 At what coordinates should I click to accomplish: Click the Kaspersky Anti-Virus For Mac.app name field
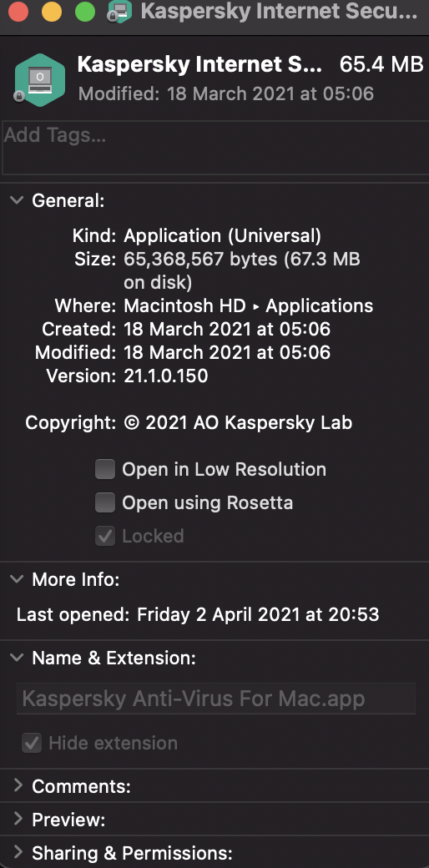[216, 698]
